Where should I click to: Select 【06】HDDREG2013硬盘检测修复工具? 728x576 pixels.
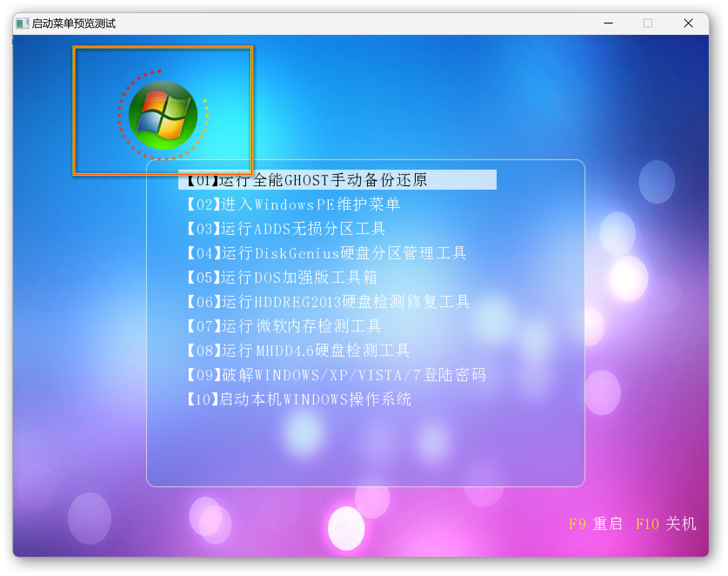tap(328, 301)
